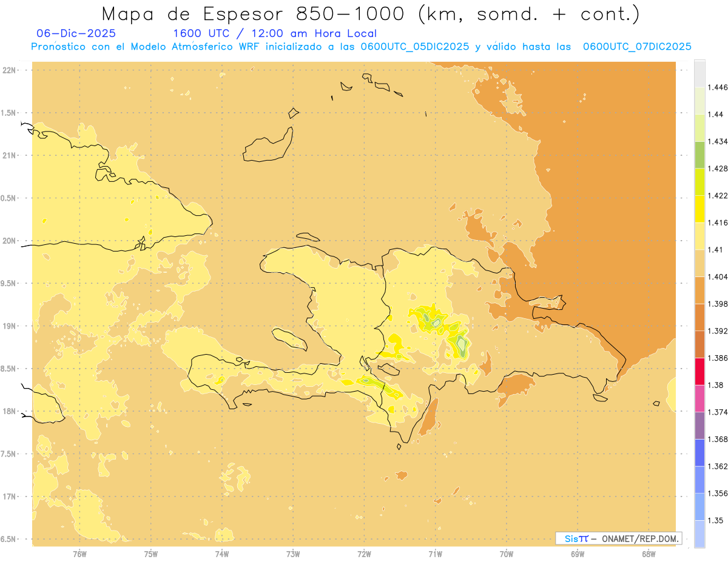Click legend value '1.356'
This screenshot has width=728, height=562.
click(718, 493)
